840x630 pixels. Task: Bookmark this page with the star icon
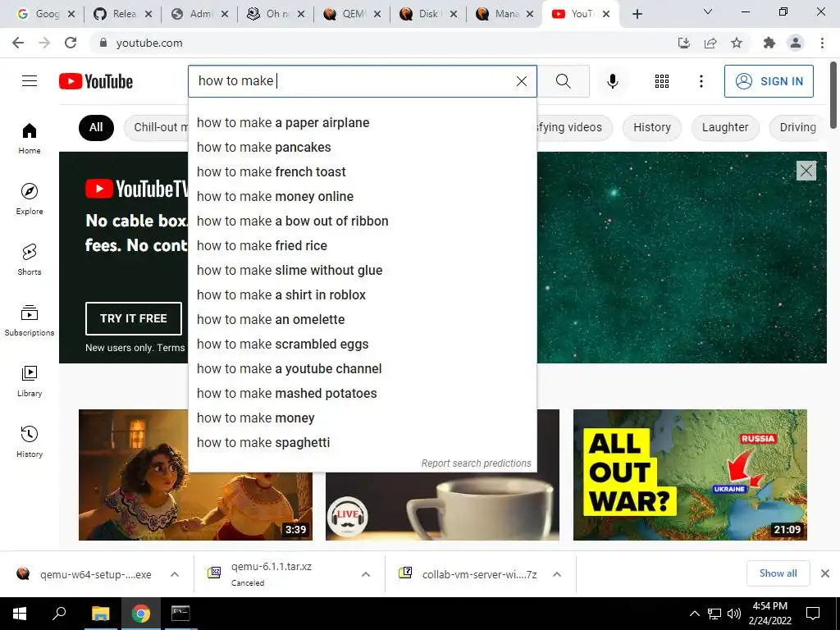click(737, 43)
